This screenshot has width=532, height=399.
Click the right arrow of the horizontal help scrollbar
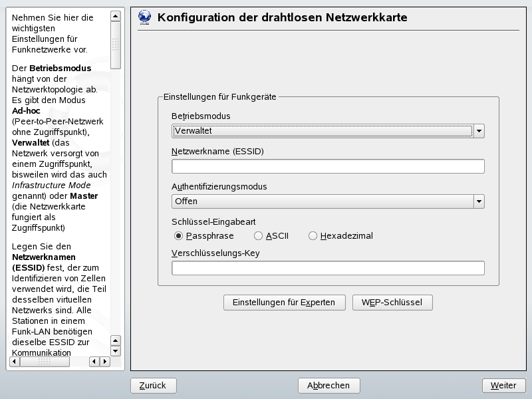point(104,360)
